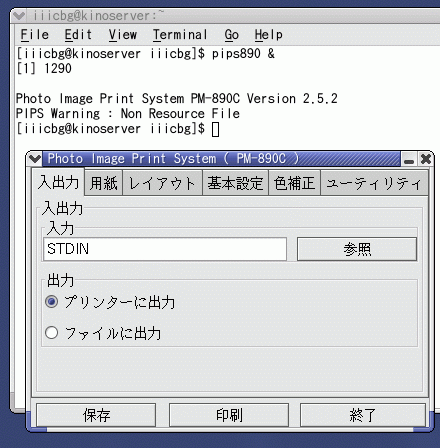Switch to the 用紙 tab
The width and height of the screenshot is (440, 448).
pyautogui.click(x=104, y=183)
